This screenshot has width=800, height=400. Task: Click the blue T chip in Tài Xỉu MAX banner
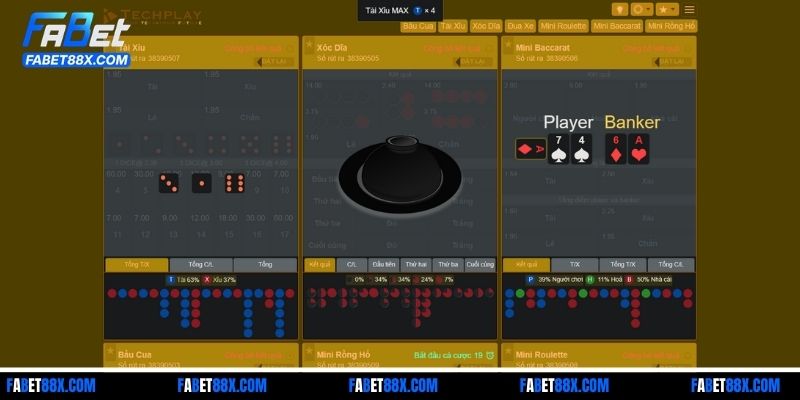tap(417, 10)
